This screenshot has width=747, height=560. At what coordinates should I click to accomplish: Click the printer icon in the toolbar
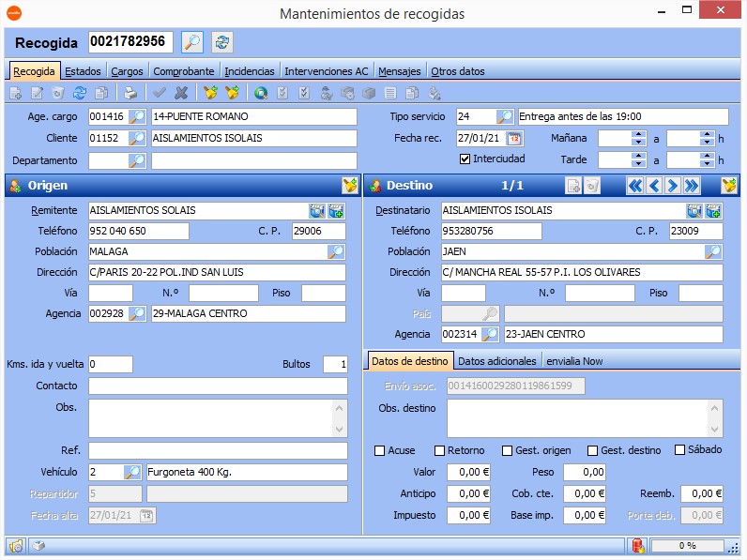131,93
